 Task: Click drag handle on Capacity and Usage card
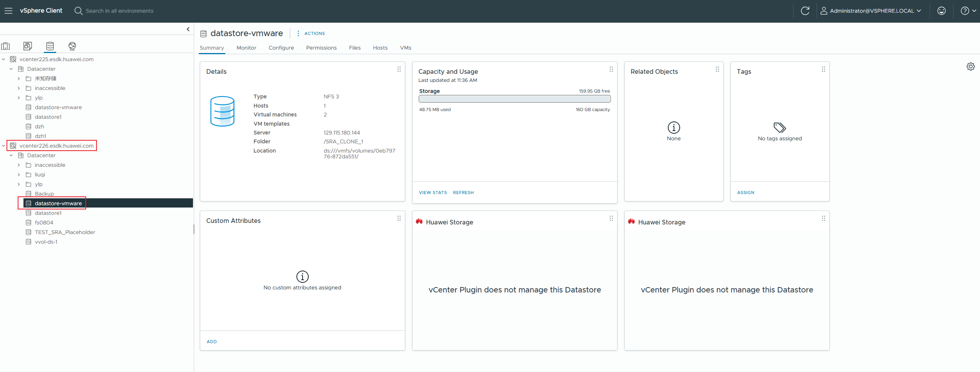[611, 69]
